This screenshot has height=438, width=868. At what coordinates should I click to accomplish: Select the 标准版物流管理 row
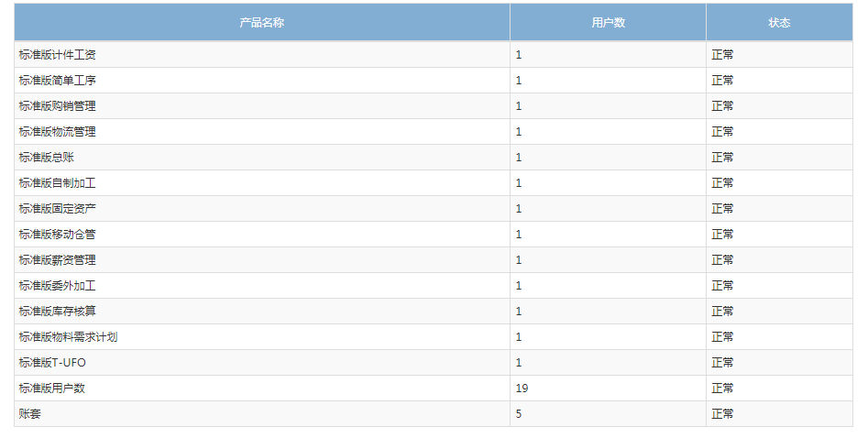coord(434,132)
